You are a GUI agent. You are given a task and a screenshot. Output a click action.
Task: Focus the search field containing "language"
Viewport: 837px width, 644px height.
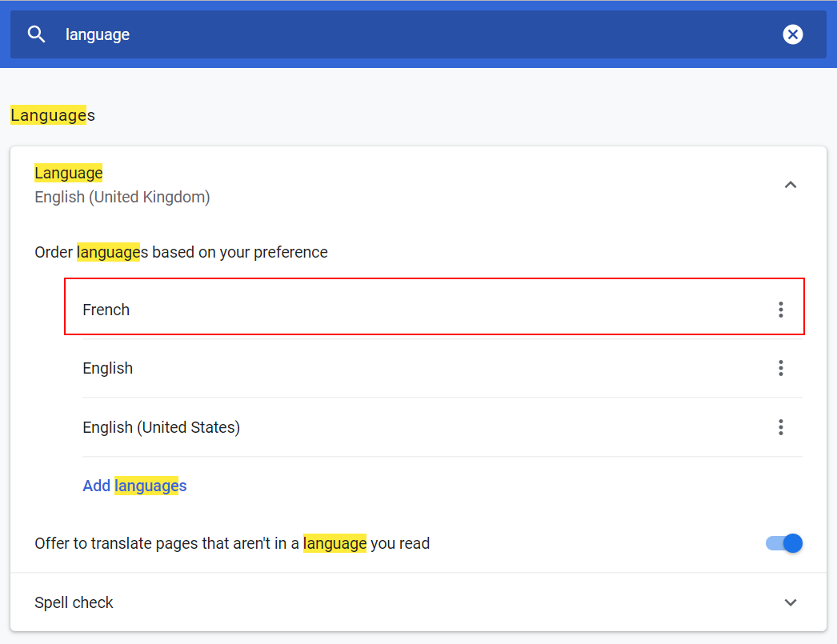click(98, 34)
